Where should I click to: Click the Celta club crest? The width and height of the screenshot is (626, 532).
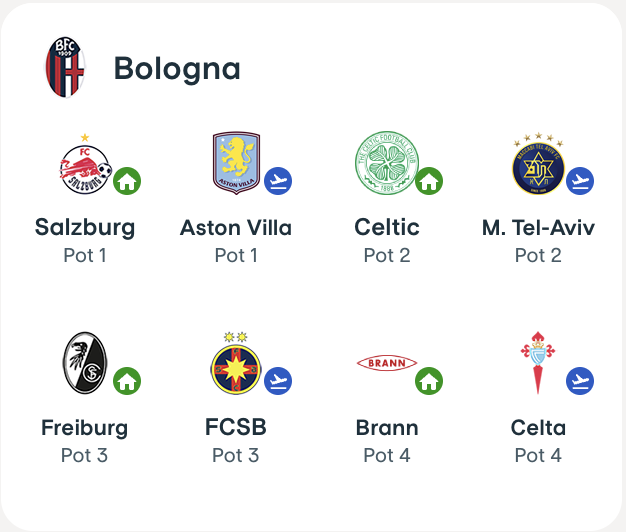538,362
